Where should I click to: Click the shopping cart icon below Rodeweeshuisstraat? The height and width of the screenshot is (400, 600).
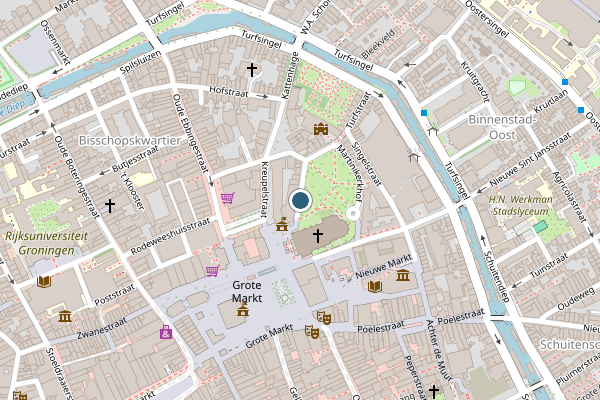[x=213, y=271]
